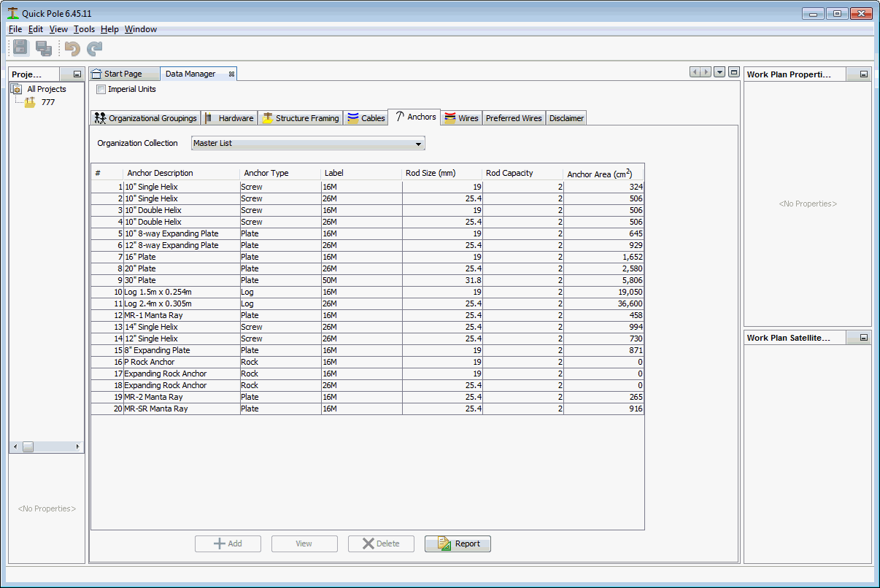Select project 777 in the tree
Image resolution: width=880 pixels, height=588 pixels.
click(48, 102)
